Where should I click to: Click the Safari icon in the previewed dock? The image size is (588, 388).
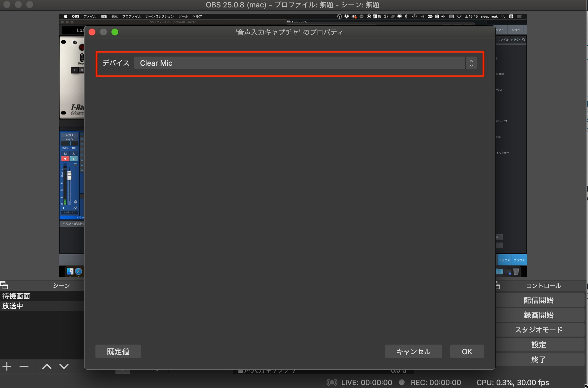tap(78, 271)
